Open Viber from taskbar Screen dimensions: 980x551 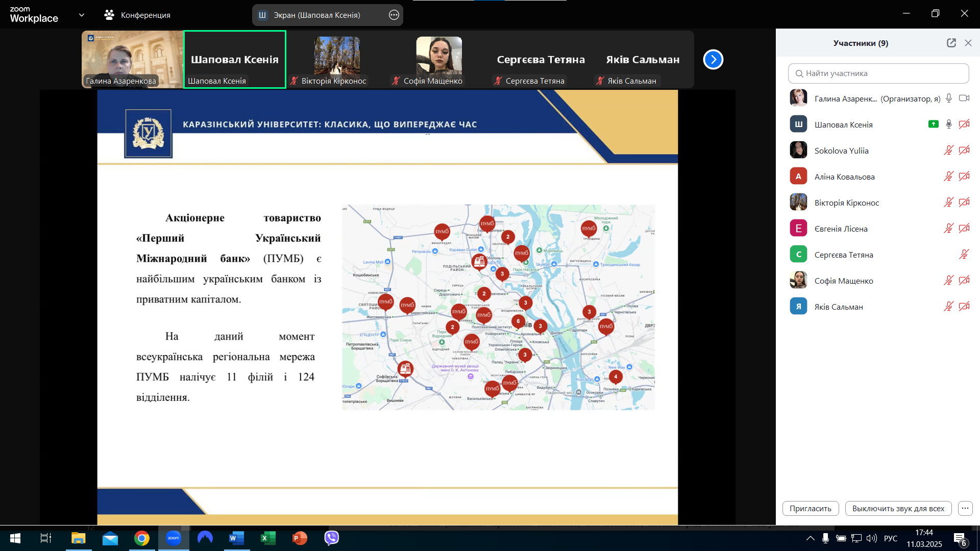[332, 538]
